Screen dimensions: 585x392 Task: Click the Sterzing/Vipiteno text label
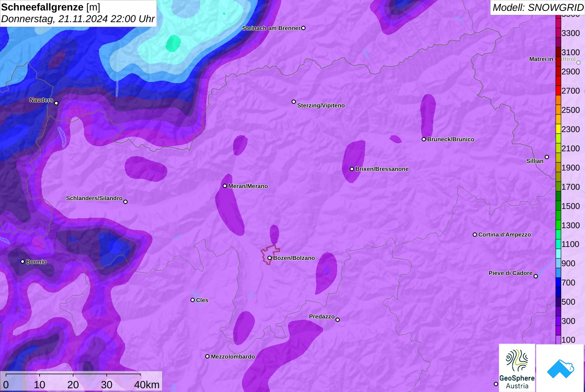(321, 105)
